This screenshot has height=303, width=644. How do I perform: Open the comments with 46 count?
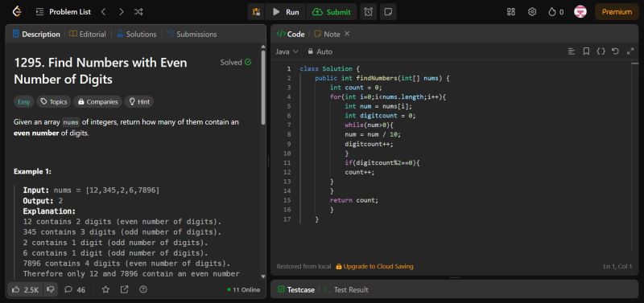coord(75,289)
